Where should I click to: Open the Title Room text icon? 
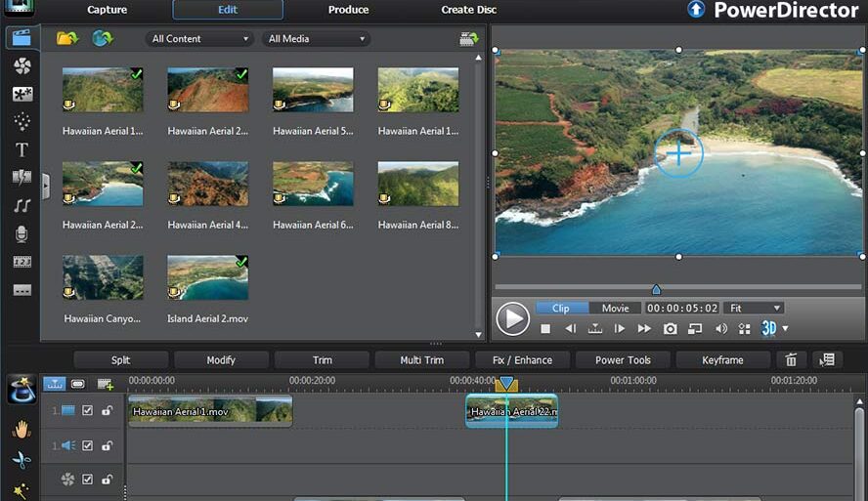[22, 150]
